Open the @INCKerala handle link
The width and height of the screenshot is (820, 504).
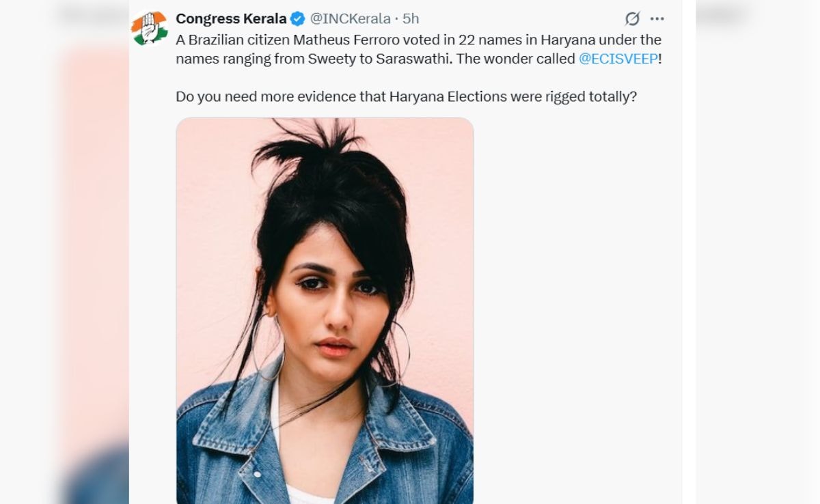pos(351,18)
